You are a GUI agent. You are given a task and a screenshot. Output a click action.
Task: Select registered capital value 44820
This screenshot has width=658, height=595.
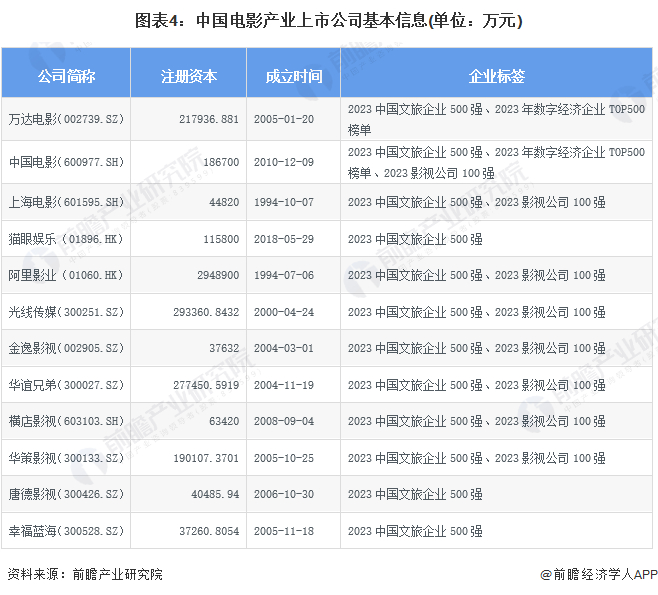(x=224, y=202)
